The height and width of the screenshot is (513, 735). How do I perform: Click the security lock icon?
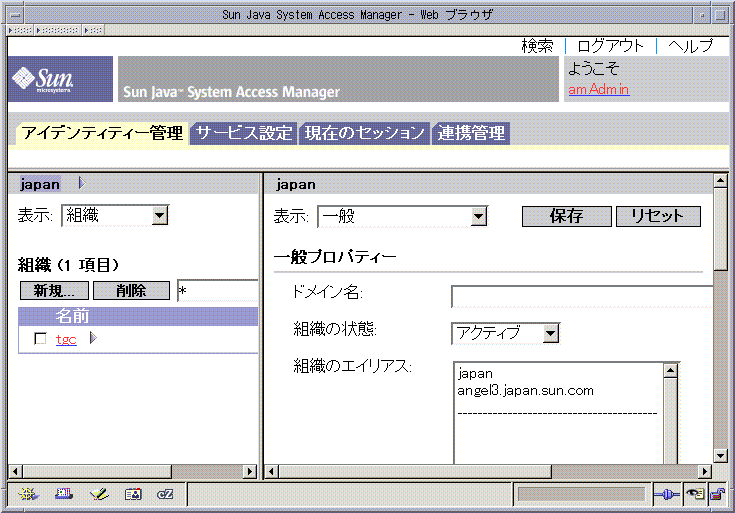(x=718, y=494)
